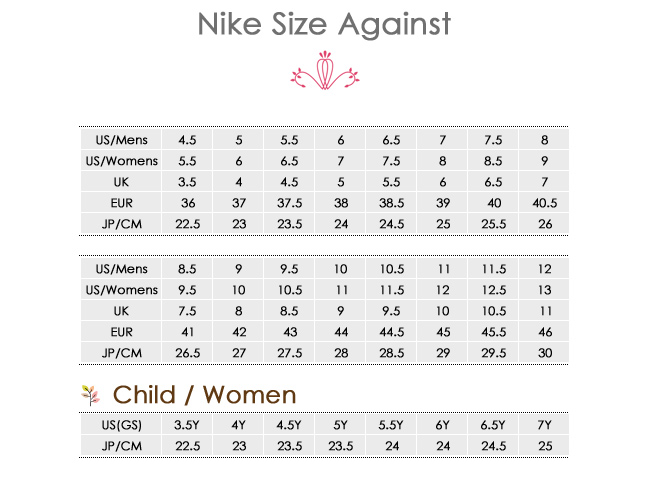This screenshot has height=480, width=650.
Task: Select the JP/CM 30 cell
Action: (544, 353)
